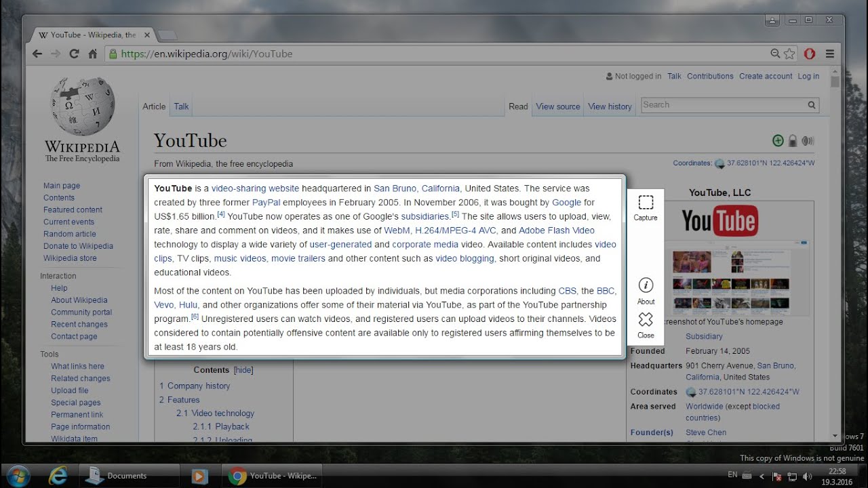This screenshot has height=488, width=868.
Task: Click the spoken article speaker icon
Action: 808,141
